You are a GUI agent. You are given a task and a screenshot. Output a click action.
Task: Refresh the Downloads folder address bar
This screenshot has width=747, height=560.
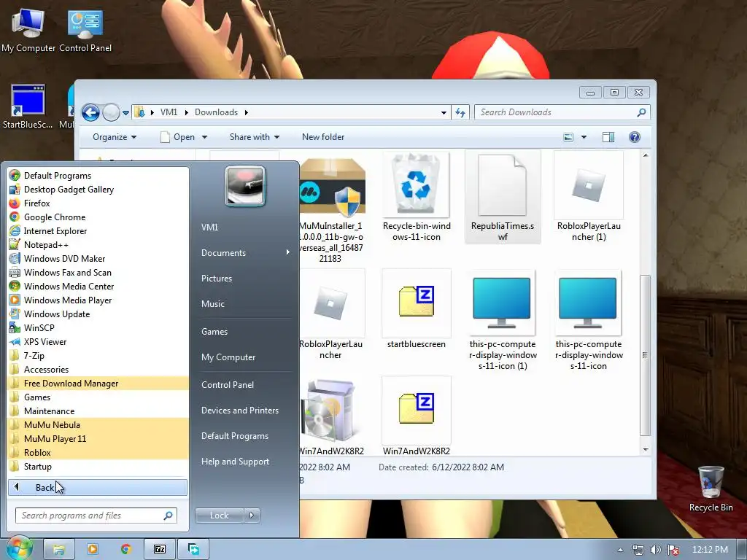pos(460,112)
